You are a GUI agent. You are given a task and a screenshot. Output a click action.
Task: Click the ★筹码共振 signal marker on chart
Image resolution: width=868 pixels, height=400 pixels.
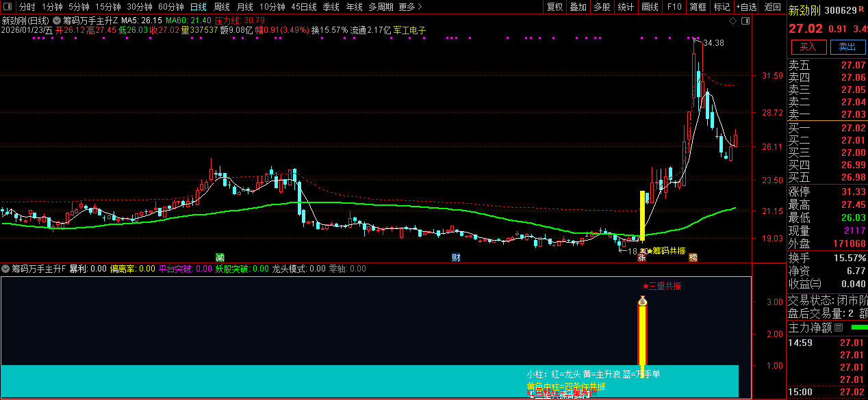(666, 251)
